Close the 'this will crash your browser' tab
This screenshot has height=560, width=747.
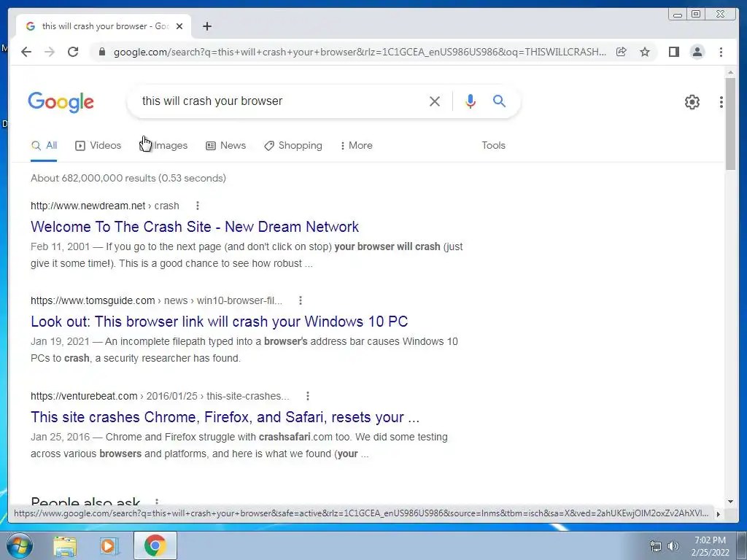[179, 26]
